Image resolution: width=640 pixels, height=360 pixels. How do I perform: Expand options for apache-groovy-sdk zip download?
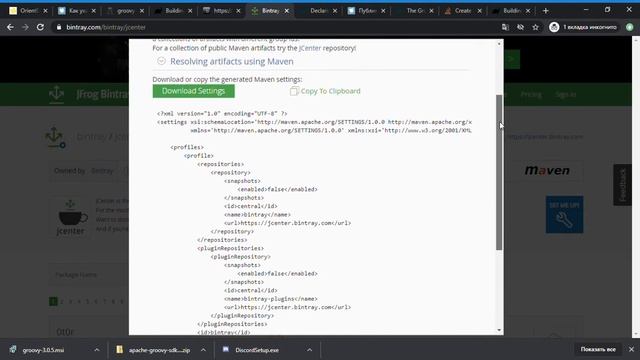[203, 350]
